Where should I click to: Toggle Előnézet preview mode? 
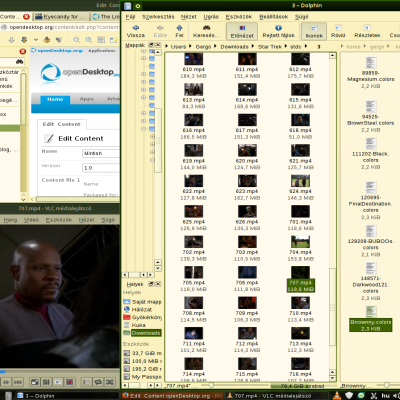click(242, 31)
